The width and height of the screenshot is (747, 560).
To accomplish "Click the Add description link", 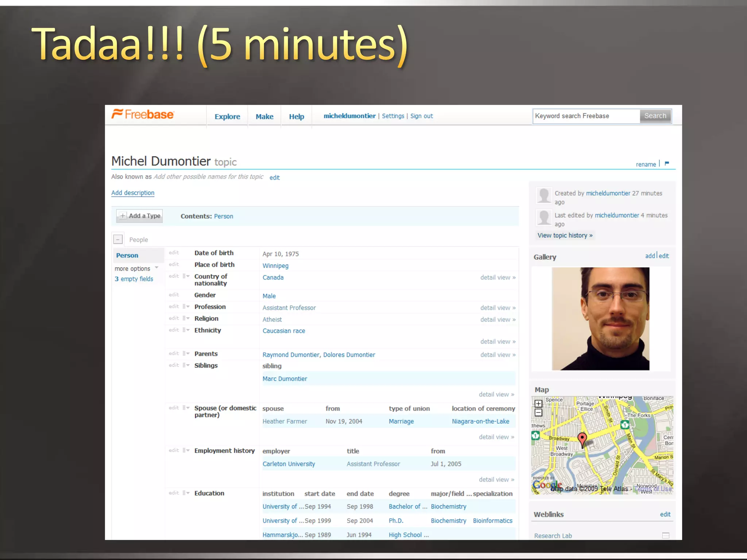I will coord(133,193).
